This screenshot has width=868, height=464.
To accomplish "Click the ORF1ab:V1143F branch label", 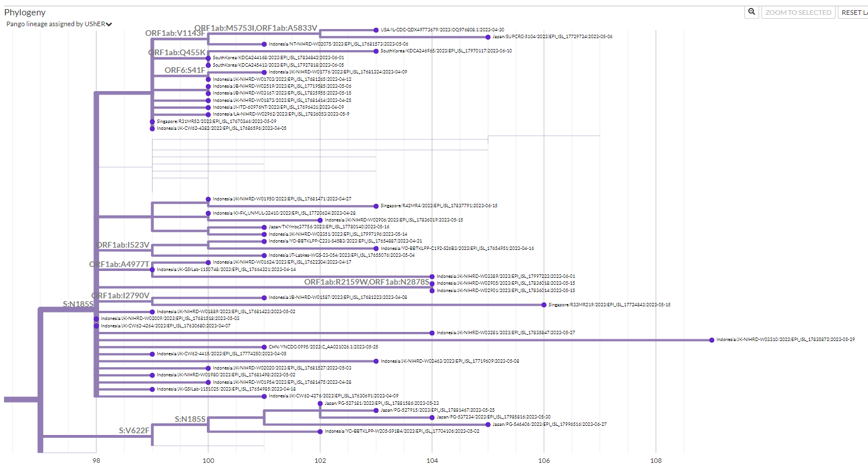I will (176, 34).
